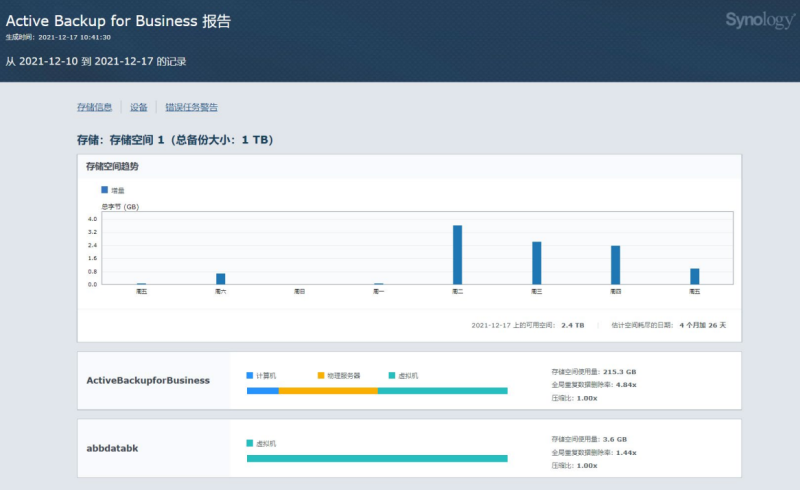Click the available space value 2.4 TB
This screenshot has width=800, height=490.
click(x=572, y=325)
